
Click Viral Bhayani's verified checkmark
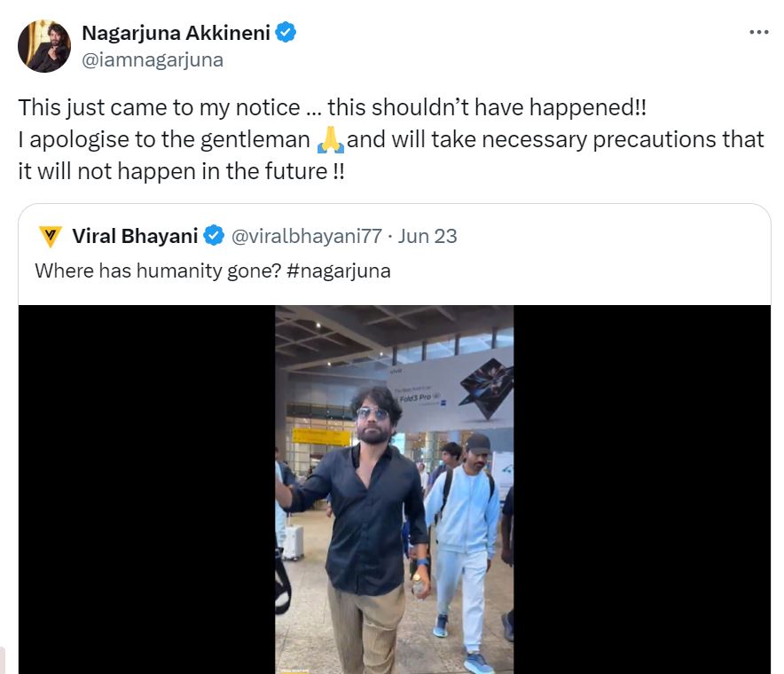click(x=213, y=236)
